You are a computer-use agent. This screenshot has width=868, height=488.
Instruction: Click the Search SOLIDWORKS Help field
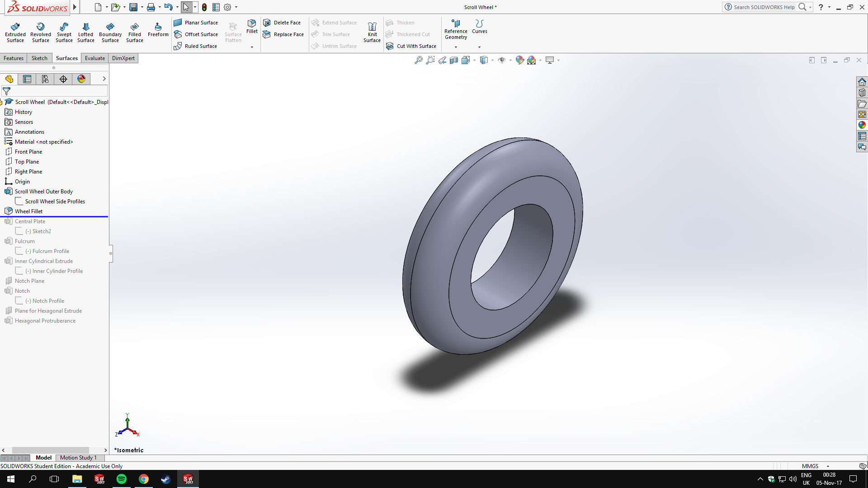(x=764, y=7)
